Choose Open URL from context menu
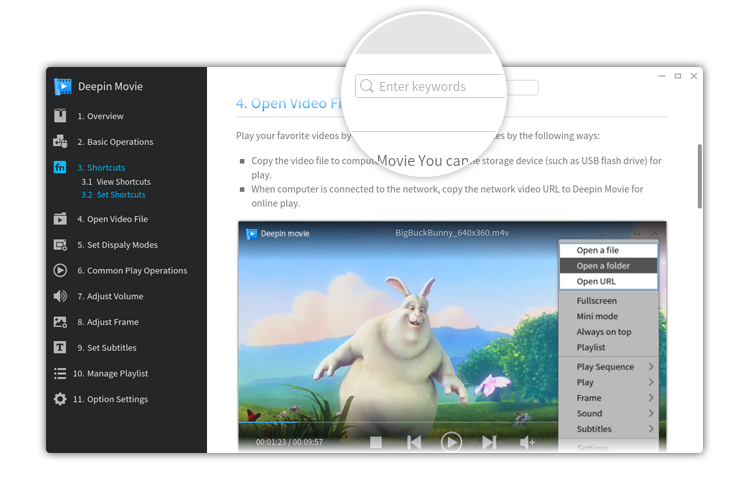This screenshot has width=749, height=500. pos(609,281)
